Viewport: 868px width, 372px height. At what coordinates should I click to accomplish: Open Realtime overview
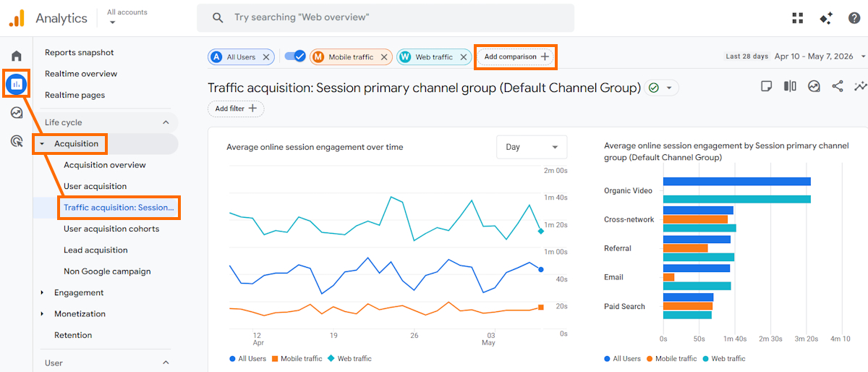point(80,74)
